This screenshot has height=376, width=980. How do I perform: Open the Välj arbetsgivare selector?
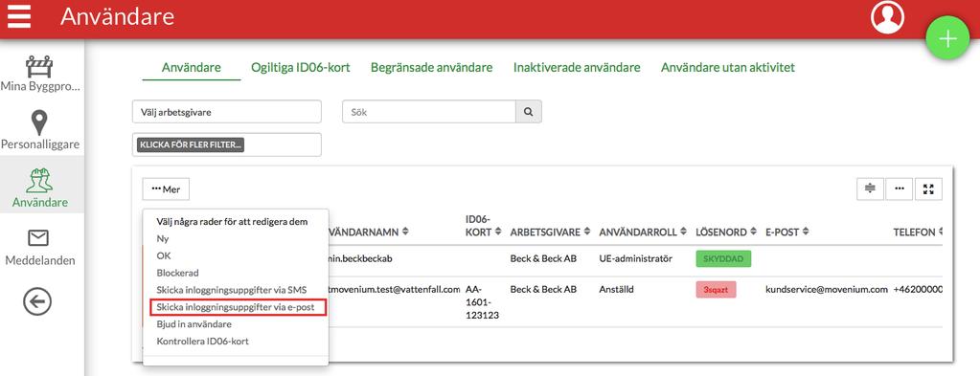coord(227,112)
